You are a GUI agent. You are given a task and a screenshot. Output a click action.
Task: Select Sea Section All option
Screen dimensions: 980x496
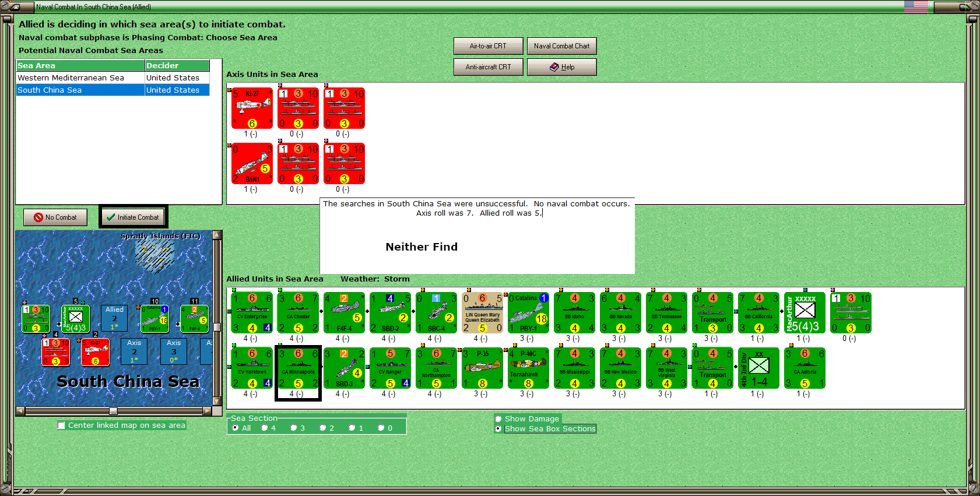click(x=236, y=428)
